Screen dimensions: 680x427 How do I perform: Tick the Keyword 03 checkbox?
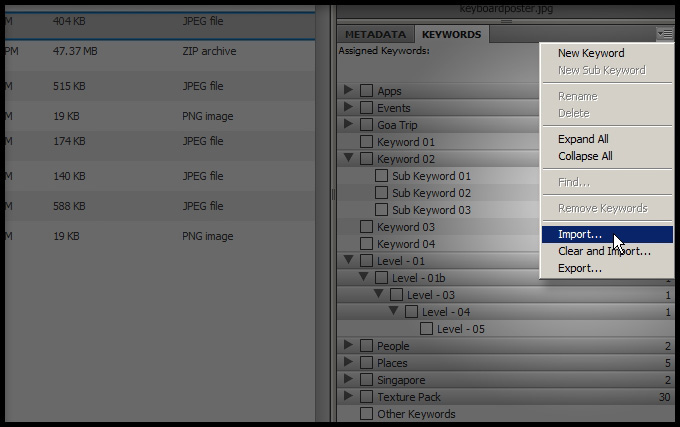coord(366,227)
